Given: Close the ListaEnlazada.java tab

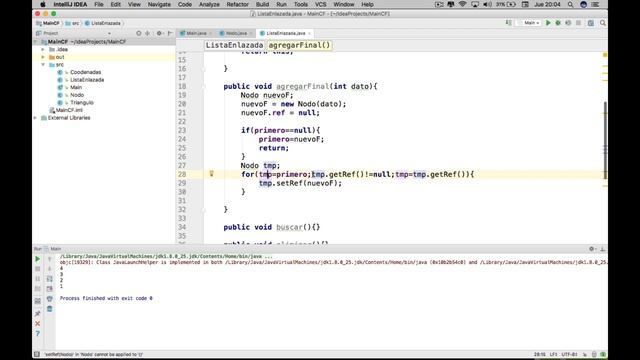Looking at the screenshot, I should tap(309, 33).
